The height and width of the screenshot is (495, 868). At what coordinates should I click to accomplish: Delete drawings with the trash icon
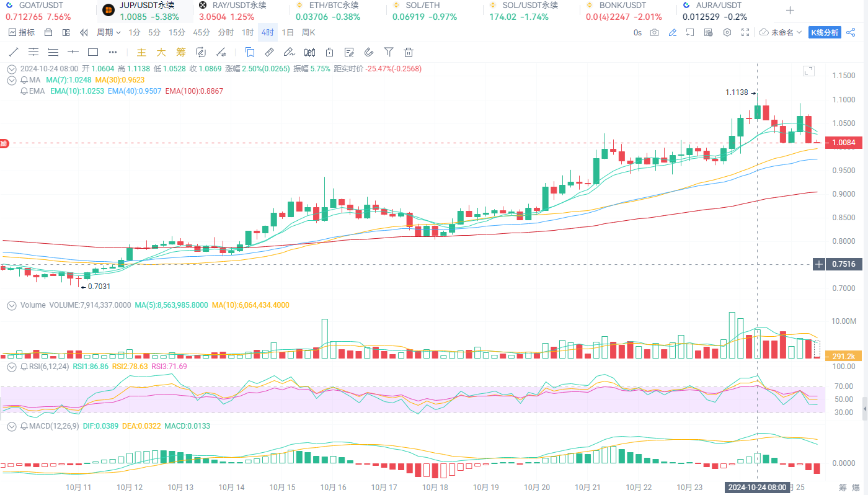pyautogui.click(x=409, y=52)
